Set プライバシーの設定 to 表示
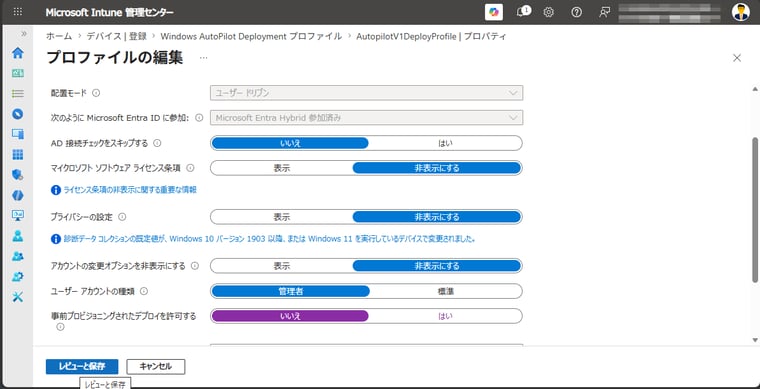The image size is (760, 389). pyautogui.click(x=282, y=217)
